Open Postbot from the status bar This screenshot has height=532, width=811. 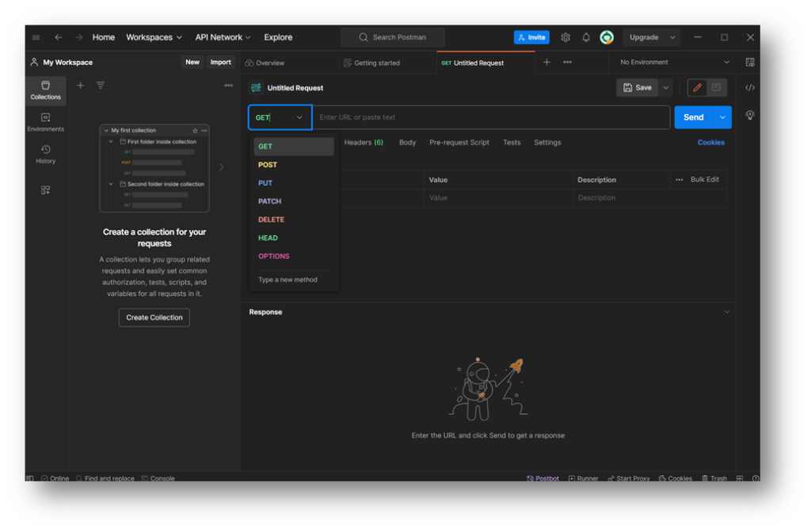[543, 478]
